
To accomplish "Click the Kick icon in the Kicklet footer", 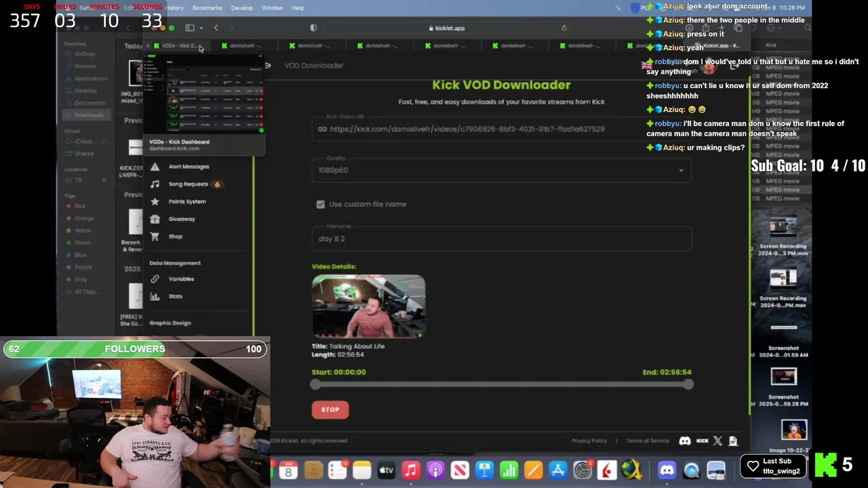I will [x=703, y=441].
